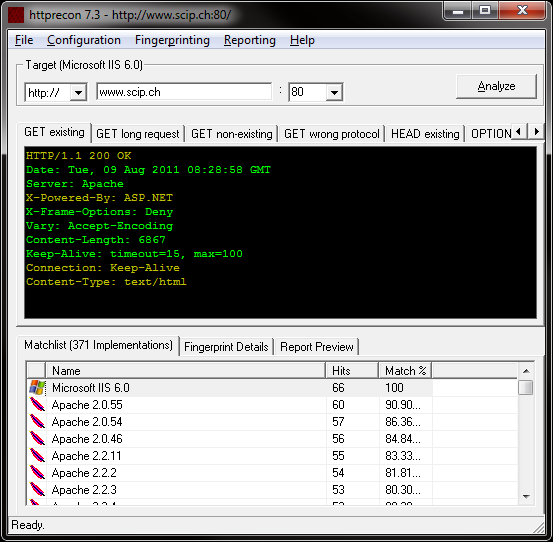The height and width of the screenshot is (542, 553).
Task: Click the X-Frame-Options: Deny header line
Action: [99, 212]
